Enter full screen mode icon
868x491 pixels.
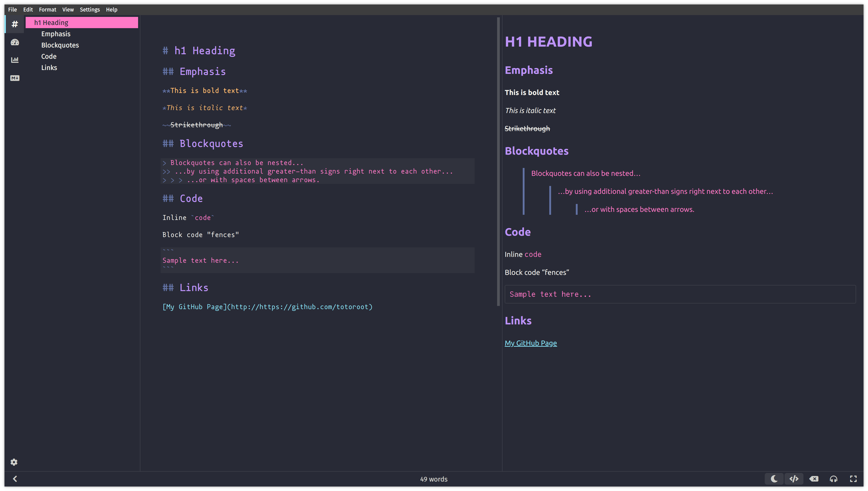[x=853, y=479]
